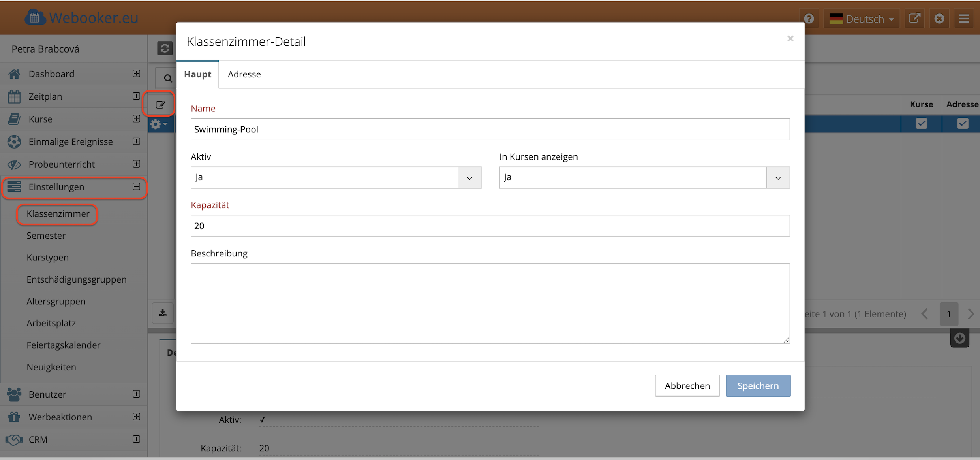Collapse the Einstellungen menu section
The image size is (980, 460).
(x=136, y=187)
